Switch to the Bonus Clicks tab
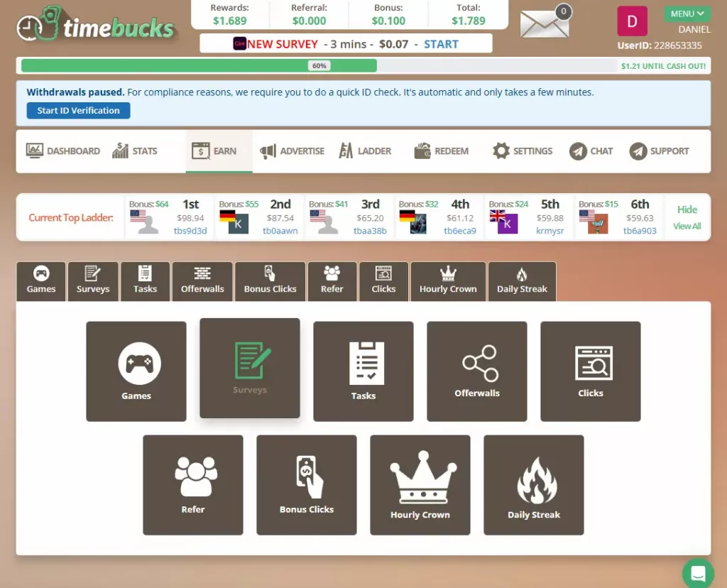The image size is (727, 588). [x=270, y=281]
